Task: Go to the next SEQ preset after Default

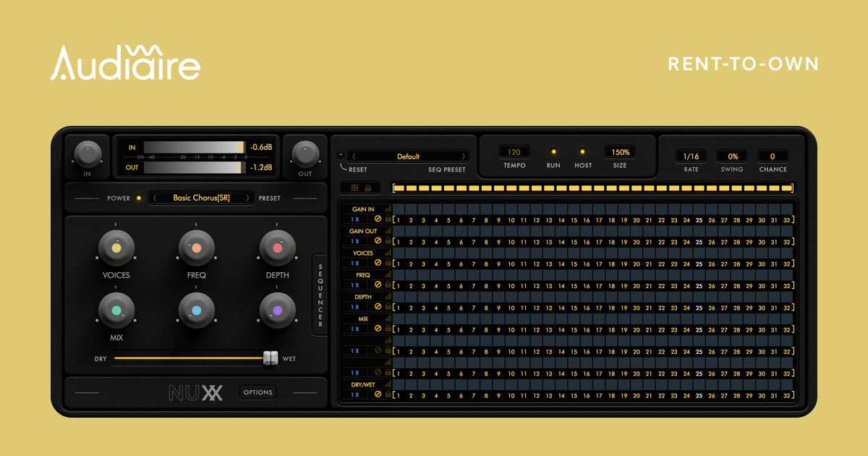Action: click(x=463, y=156)
